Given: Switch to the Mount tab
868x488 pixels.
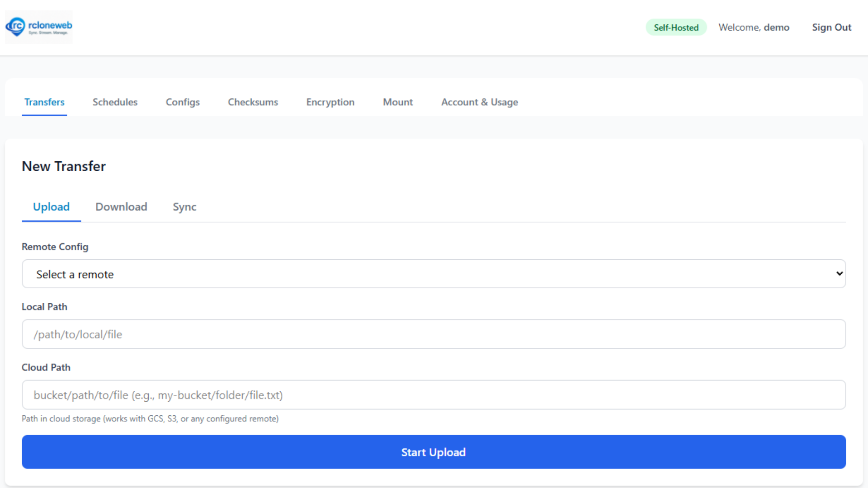Looking at the screenshot, I should coord(398,102).
